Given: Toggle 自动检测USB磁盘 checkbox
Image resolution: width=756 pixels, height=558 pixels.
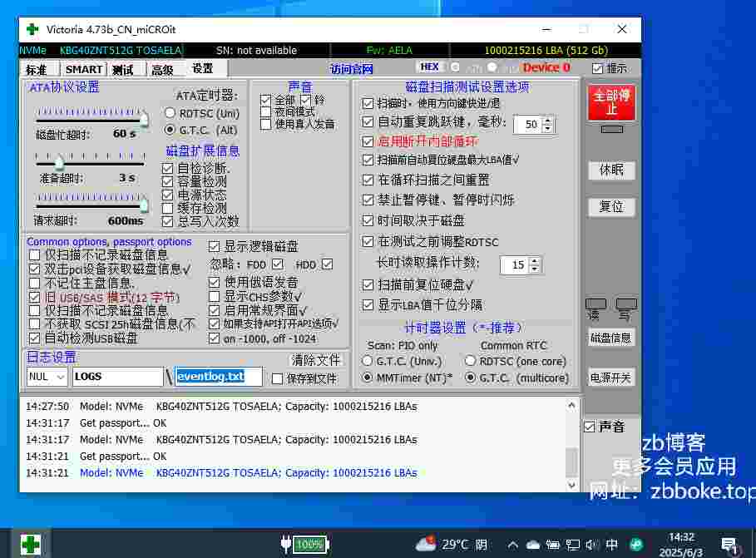Looking at the screenshot, I should tap(34, 338).
